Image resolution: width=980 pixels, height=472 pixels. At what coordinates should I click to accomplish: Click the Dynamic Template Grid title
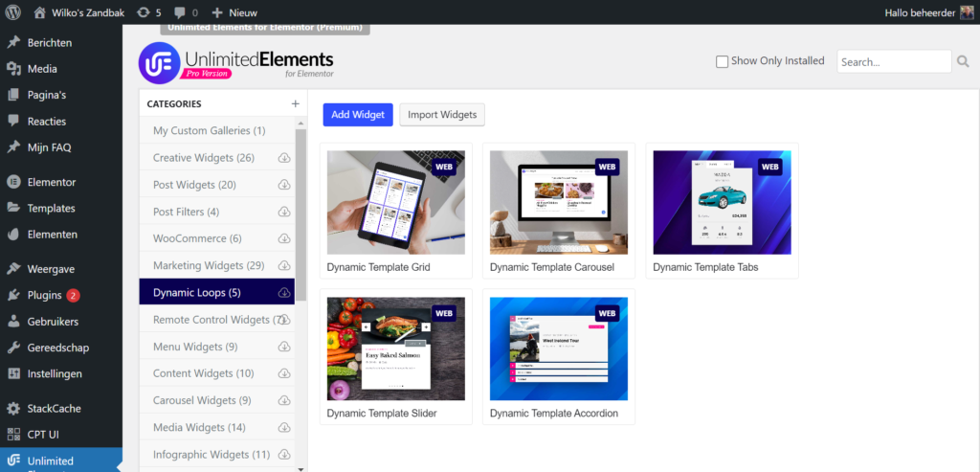tap(378, 267)
